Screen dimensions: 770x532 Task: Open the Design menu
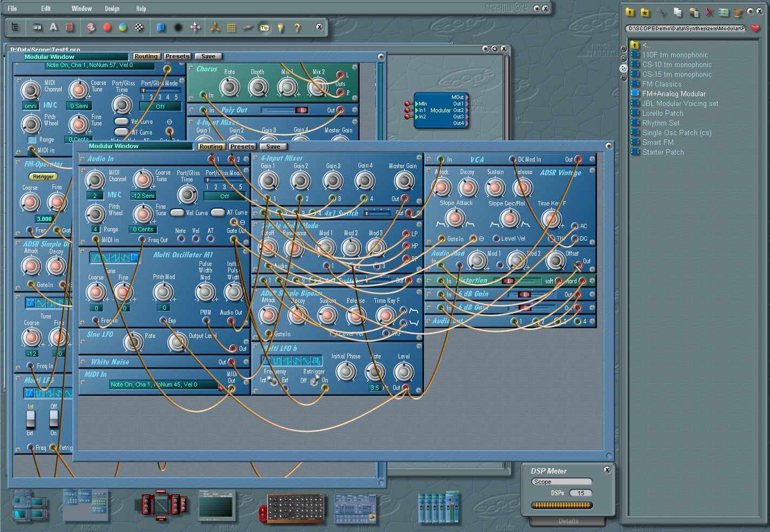[112, 9]
